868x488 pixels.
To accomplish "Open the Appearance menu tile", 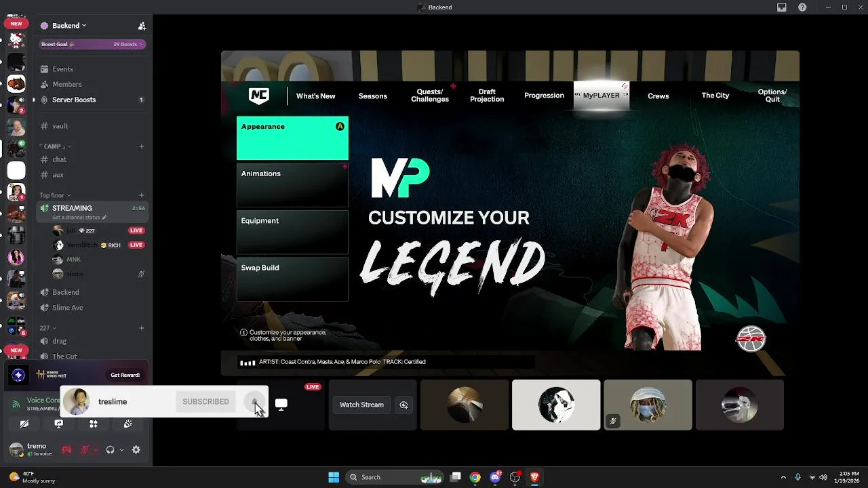I will point(292,138).
